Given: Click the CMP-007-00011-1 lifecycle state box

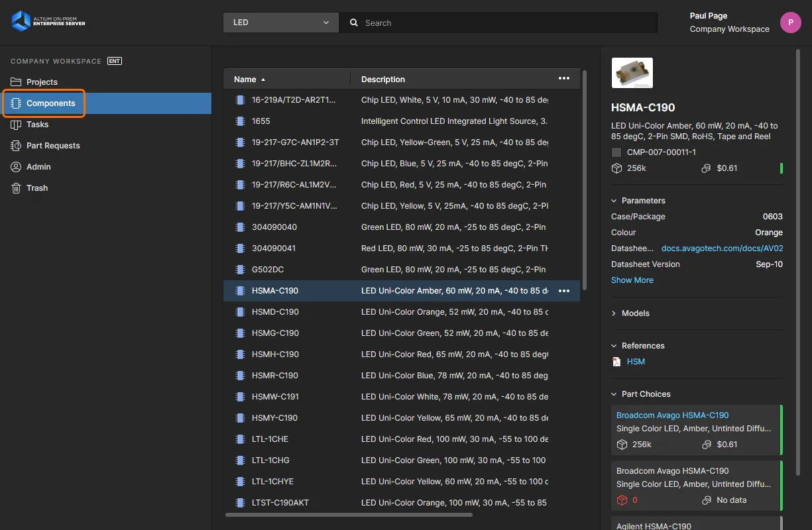Looking at the screenshot, I should tap(616, 152).
